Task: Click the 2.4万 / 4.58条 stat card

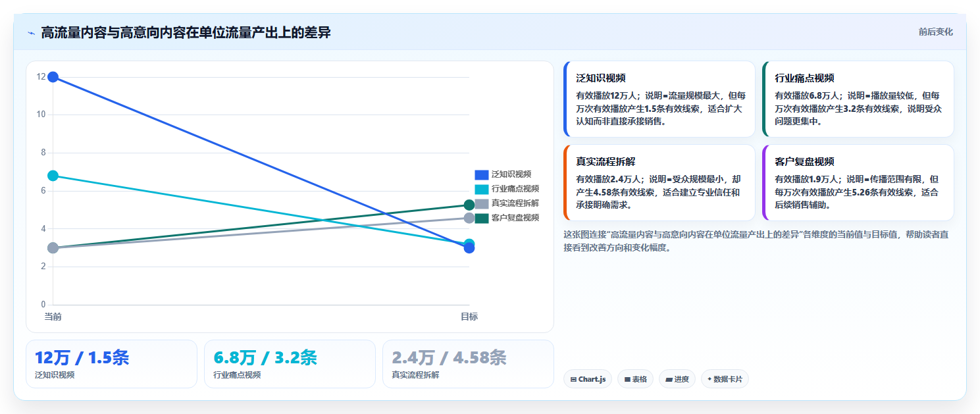Action: [x=468, y=364]
